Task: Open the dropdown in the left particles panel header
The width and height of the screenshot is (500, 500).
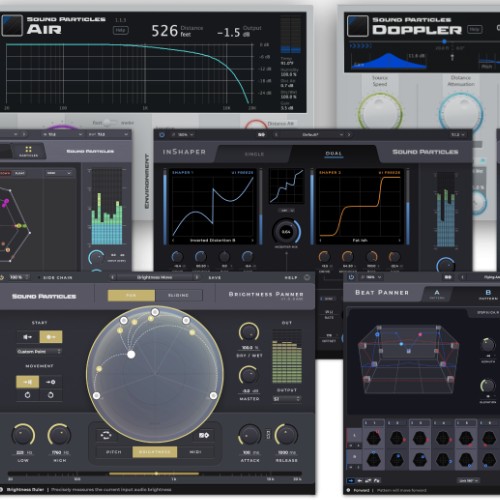Action: pos(59,173)
